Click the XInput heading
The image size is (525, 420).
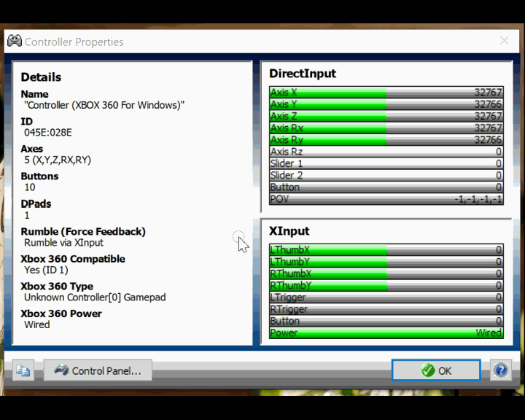coord(289,230)
